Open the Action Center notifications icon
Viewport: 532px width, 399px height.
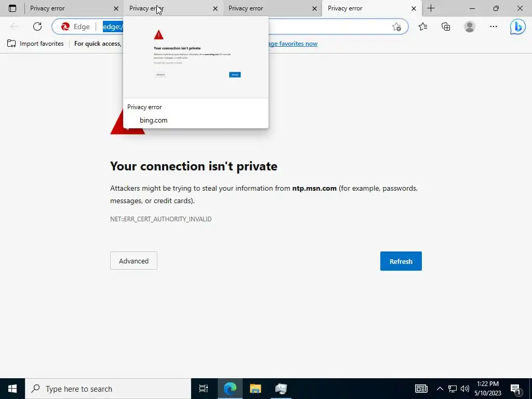[x=515, y=389]
